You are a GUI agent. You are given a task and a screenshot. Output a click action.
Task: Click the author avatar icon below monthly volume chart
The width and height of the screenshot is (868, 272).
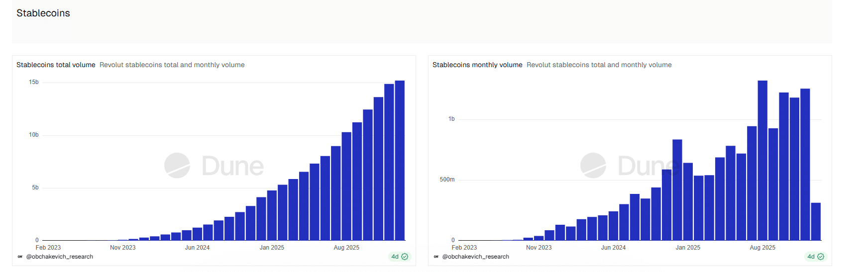436,257
